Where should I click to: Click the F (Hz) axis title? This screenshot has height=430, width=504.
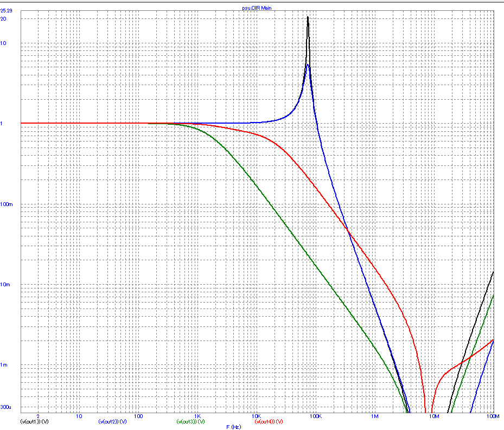[234, 427]
